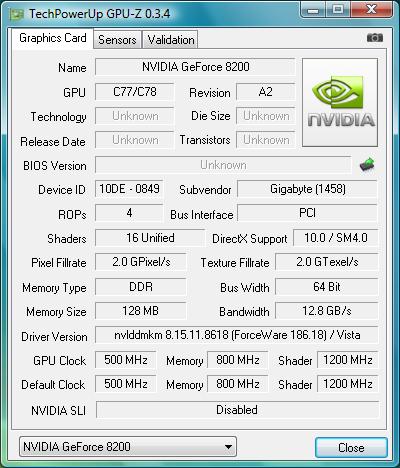This screenshot has height=468, width=400.
Task: Click the Die Size field showing Unknown
Action: [x=266, y=116]
